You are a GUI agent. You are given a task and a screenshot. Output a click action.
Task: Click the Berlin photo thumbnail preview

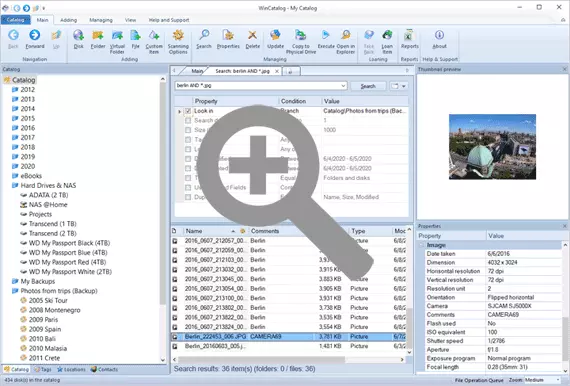[x=492, y=146]
